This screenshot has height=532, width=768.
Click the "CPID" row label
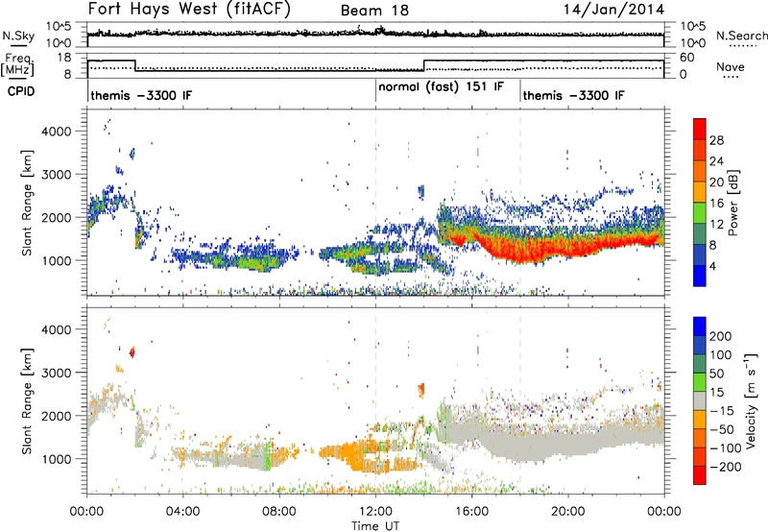click(x=21, y=91)
